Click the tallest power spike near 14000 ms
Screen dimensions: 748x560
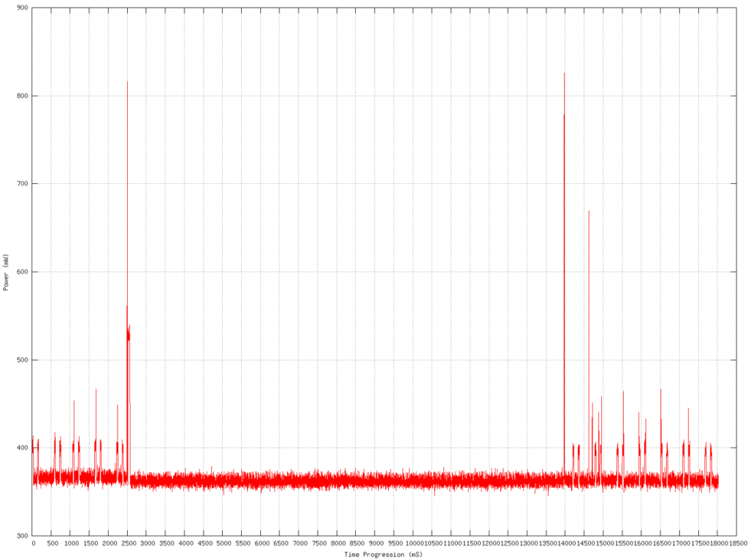(564, 74)
